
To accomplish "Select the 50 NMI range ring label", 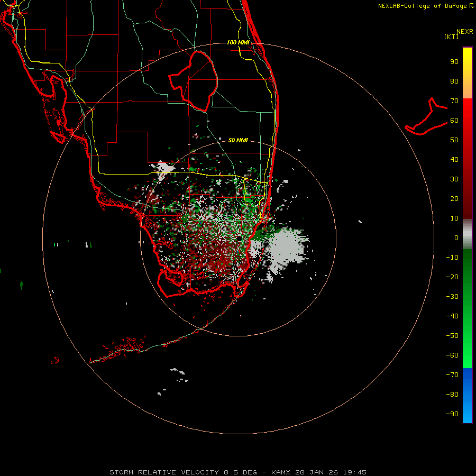I will coord(238,140).
